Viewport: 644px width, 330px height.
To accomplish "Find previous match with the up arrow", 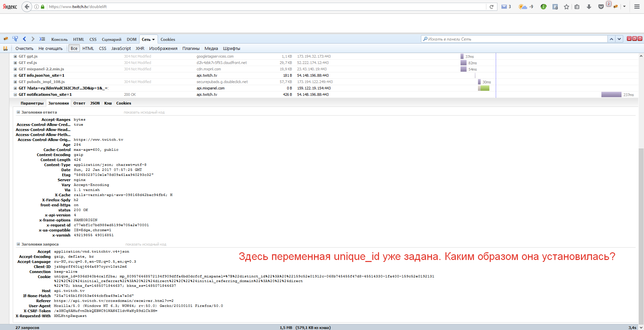I will point(611,39).
